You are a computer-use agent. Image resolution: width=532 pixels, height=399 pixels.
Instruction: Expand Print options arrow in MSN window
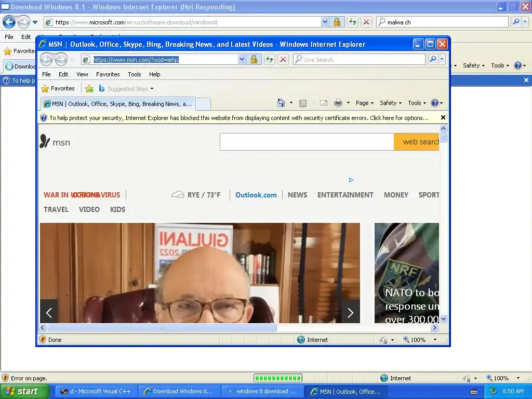tap(348, 103)
